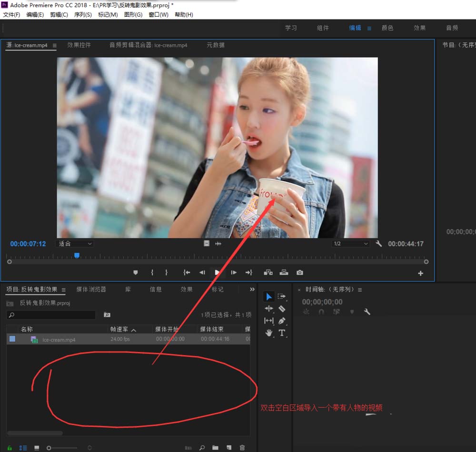Screen dimensions: 476x452
Task: Choose the Hand tool
Action: coord(269,333)
